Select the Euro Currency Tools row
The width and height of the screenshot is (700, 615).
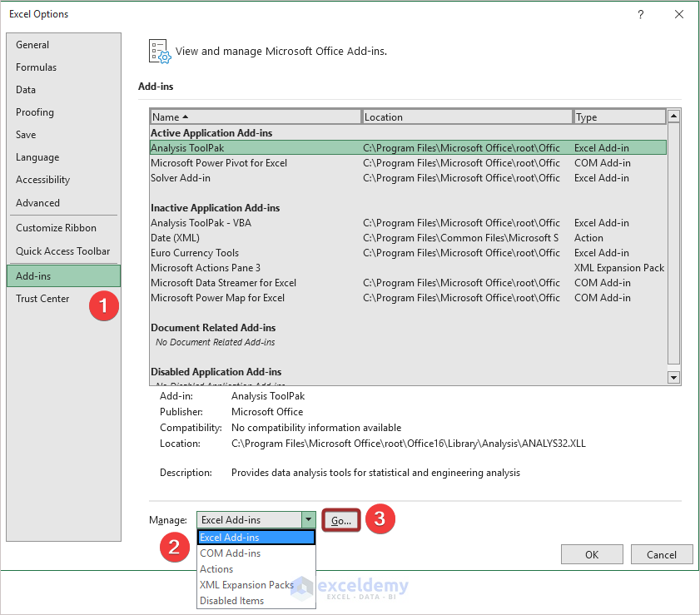click(408, 253)
